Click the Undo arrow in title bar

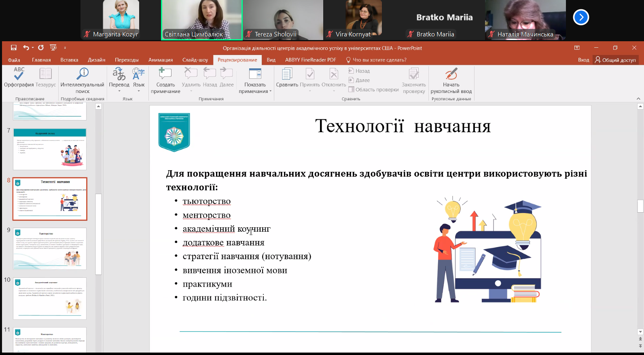(x=26, y=48)
